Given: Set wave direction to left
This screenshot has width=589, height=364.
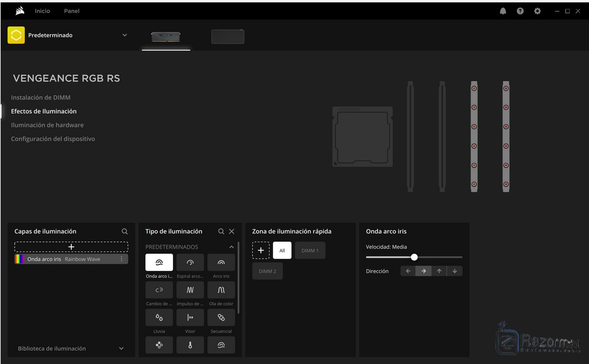Looking at the screenshot, I should (x=408, y=271).
